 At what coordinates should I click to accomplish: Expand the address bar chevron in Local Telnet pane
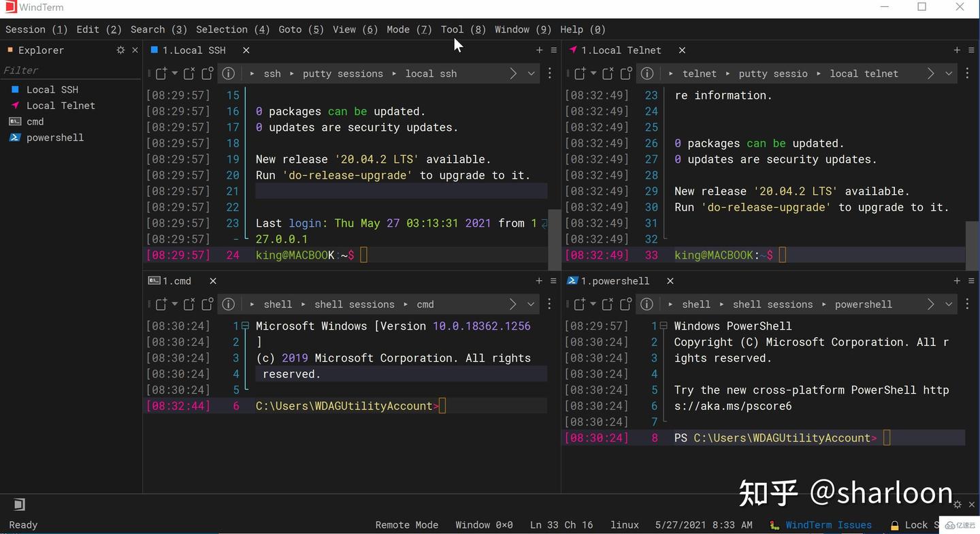948,74
